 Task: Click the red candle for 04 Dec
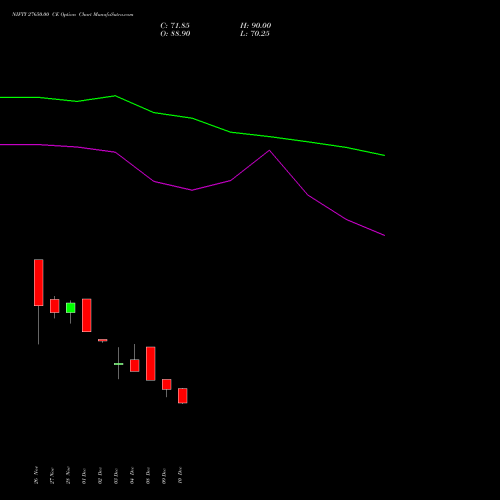[x=135, y=365]
